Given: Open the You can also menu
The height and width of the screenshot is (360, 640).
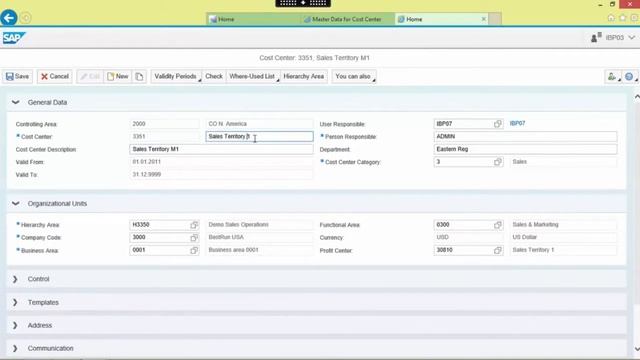Looking at the screenshot, I should tap(354, 76).
